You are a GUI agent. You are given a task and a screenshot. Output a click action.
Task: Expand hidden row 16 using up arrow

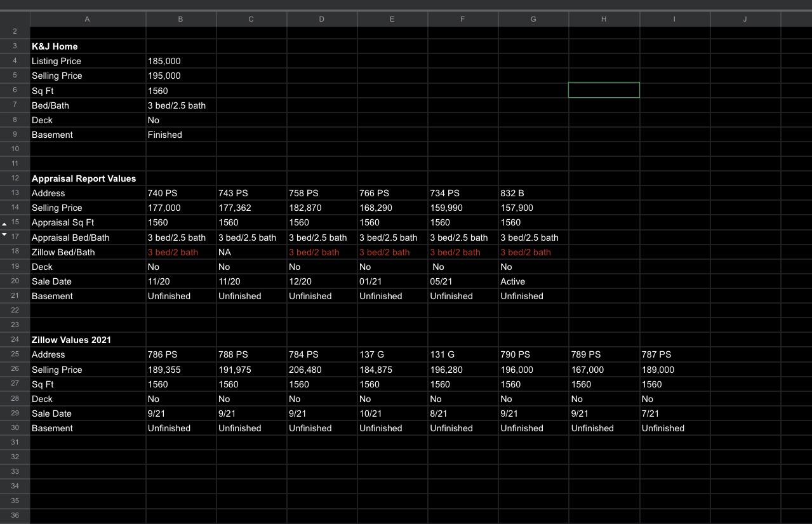5,223
